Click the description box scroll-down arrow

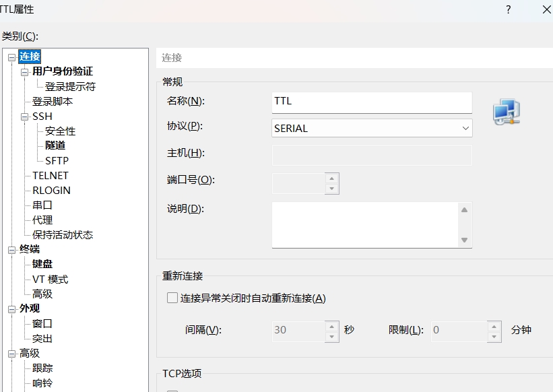(465, 240)
